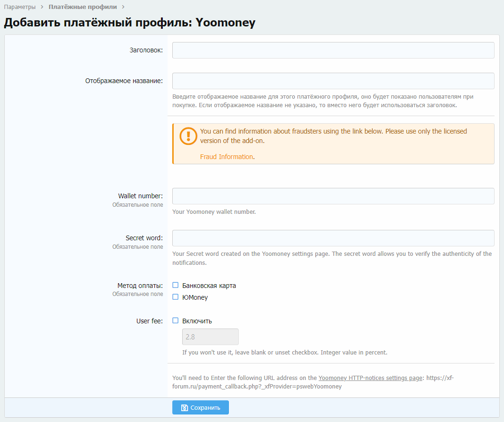
Task: Open Yoomoney HTTP-notices settings page link
Action: tap(370, 378)
